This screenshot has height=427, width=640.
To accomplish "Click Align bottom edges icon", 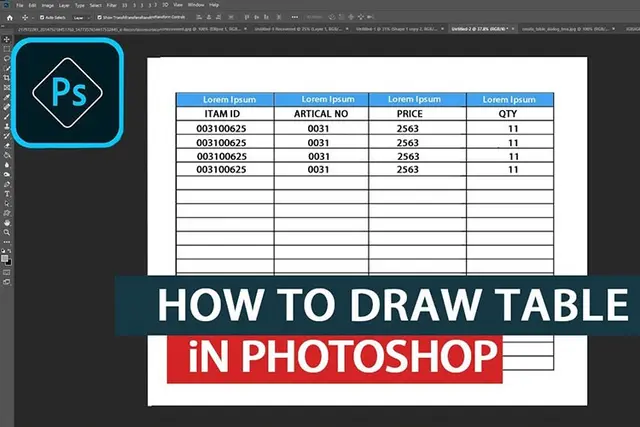I will 267,17.
